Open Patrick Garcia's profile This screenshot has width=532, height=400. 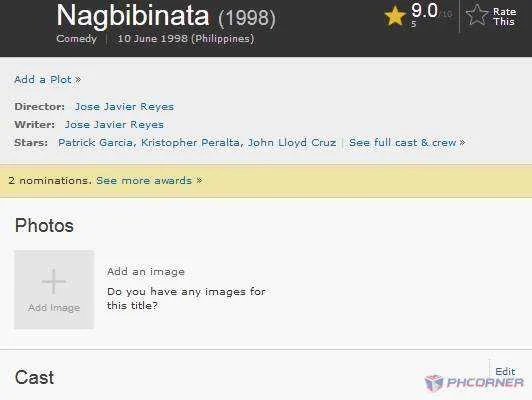[x=95, y=142]
